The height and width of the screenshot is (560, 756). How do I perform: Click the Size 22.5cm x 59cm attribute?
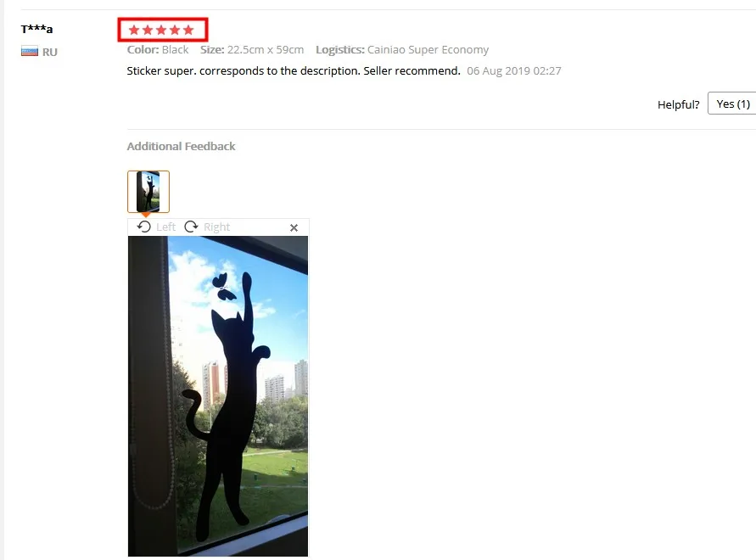252,50
